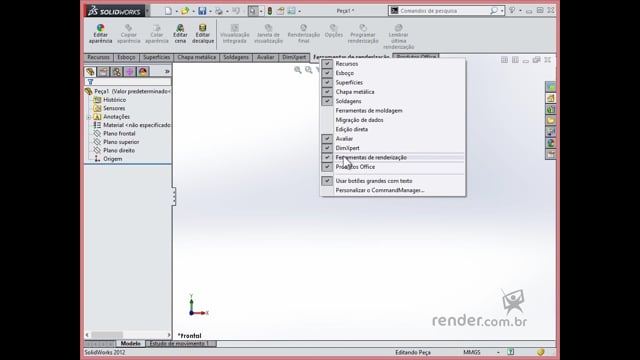640x360 pixels.
Task: Select Plano superior in the feature tree
Action: [121, 142]
